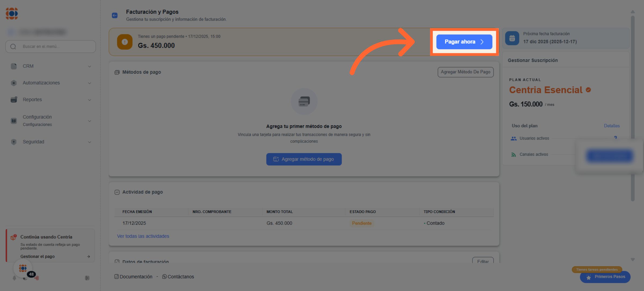Click the blue back arrow icon
The image size is (644, 291).
pyautogui.click(x=115, y=15)
